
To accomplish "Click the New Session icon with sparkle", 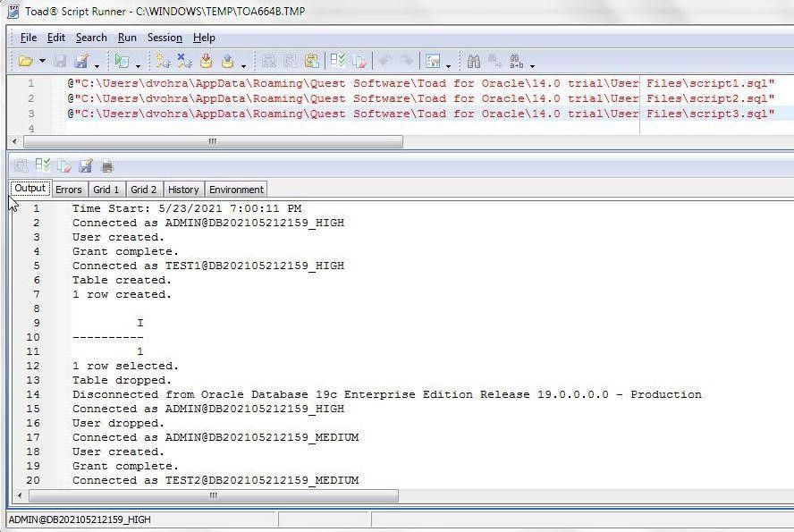I will 163,62.
